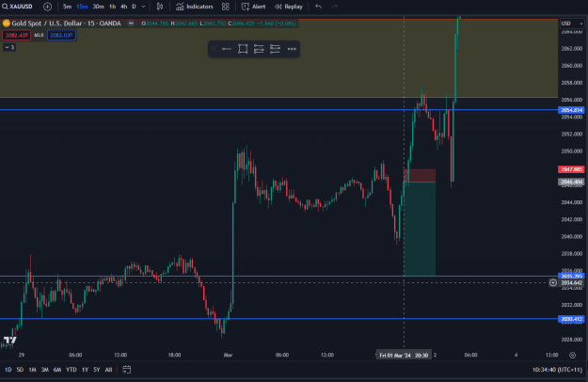Viewport: 588px width, 382px height.
Task: Switch to the D daily timeframe
Action: coord(134,7)
